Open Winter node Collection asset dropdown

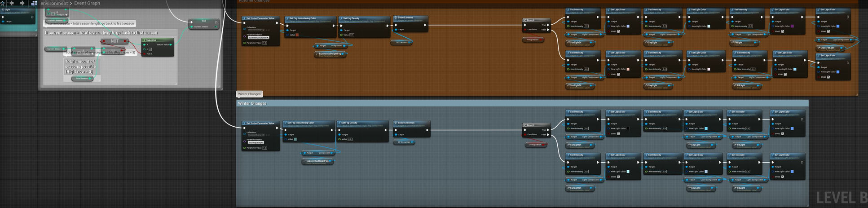click(256, 134)
